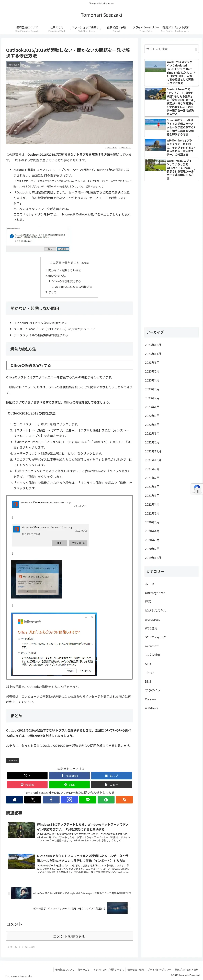Open the ビジネススキル category
The height and width of the screenshot is (980, 203).
click(155, 611)
